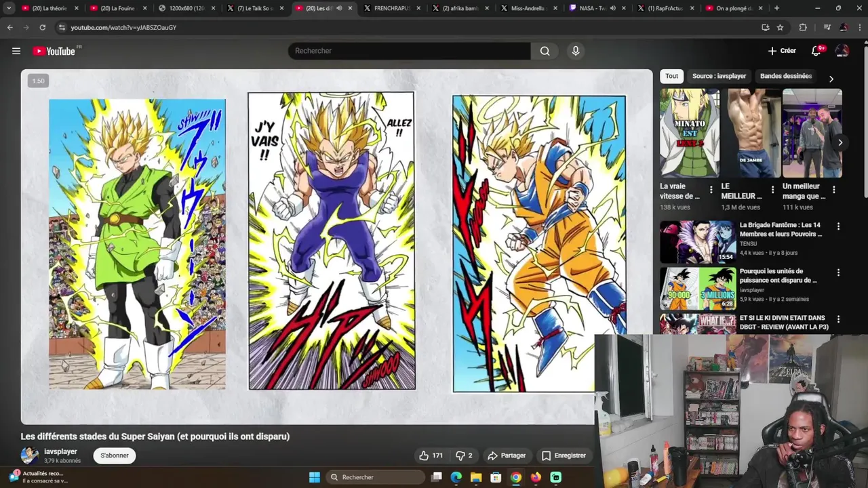Bookmark this page with star icon
The image size is (868, 488).
coord(780,27)
